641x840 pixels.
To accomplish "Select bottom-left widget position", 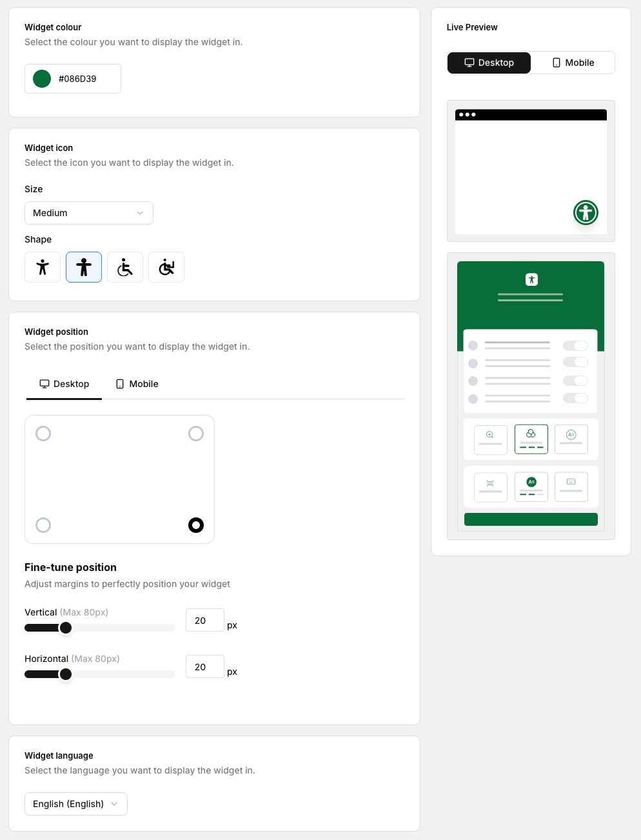I will click(x=43, y=525).
